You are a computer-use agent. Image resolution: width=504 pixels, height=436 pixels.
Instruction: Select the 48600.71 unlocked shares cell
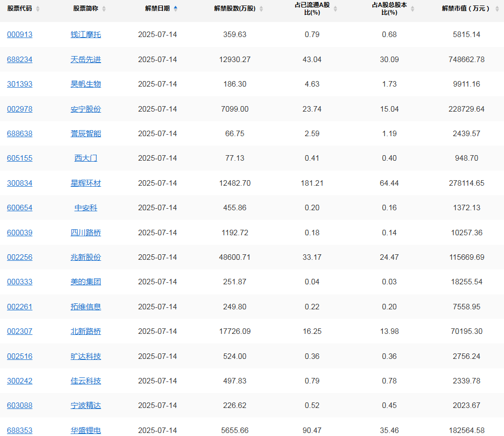coord(234,257)
